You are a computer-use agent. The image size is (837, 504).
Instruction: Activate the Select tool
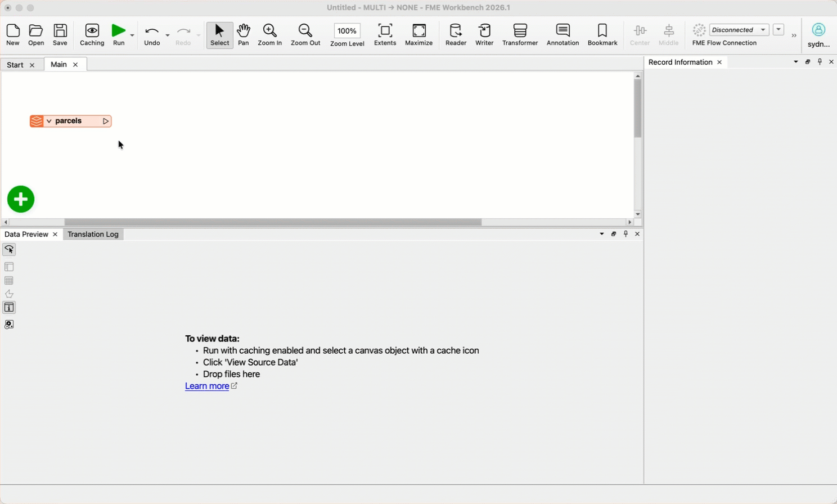pyautogui.click(x=220, y=35)
